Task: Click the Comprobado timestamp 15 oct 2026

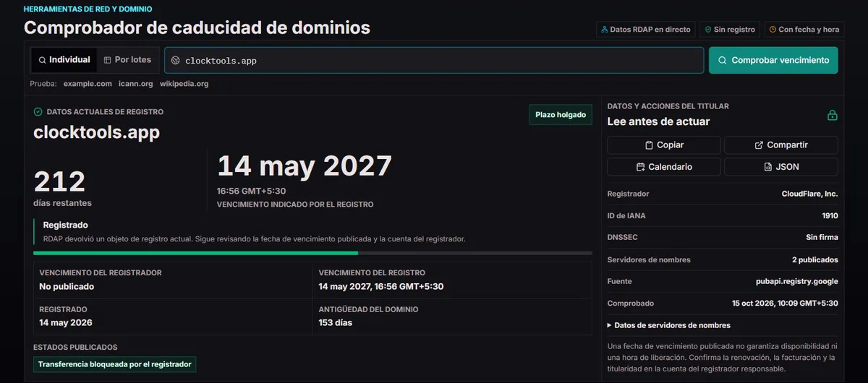Action: coord(786,304)
